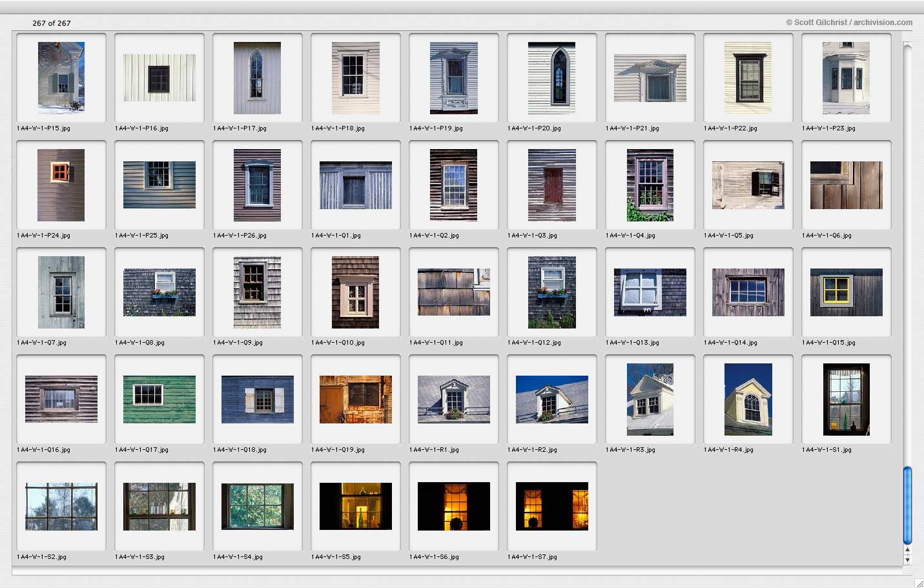Select the dormer thumbnail 1A4-W-1-R1.jpg
The image size is (924, 588).
pos(454,399)
